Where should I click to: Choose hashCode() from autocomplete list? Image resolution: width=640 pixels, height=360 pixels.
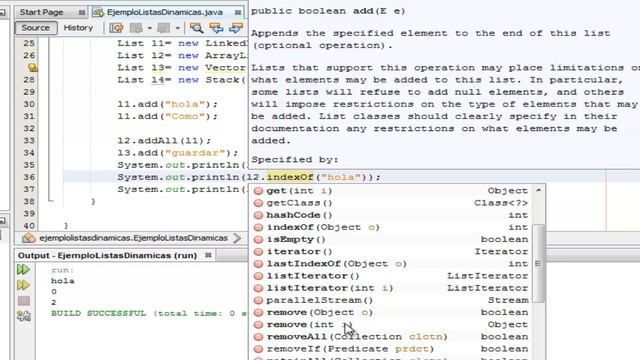tap(391, 215)
